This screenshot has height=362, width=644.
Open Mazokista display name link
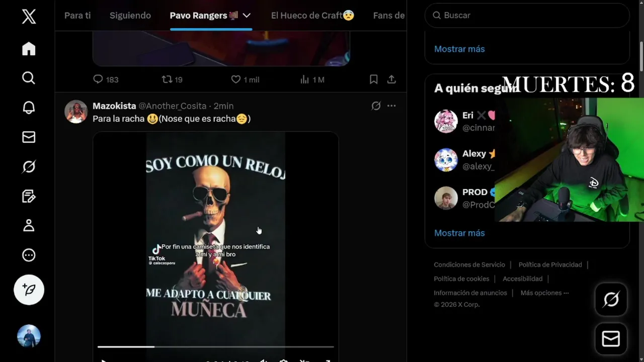tap(114, 106)
